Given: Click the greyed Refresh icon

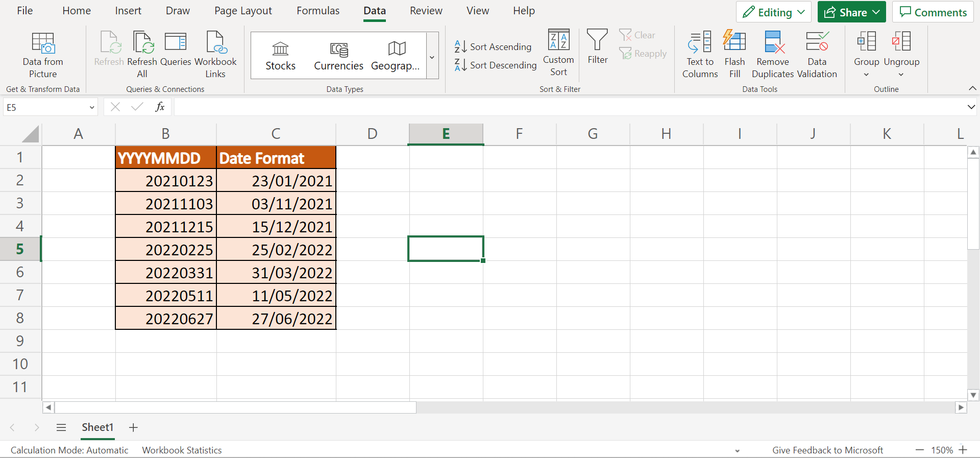Looking at the screenshot, I should [110, 42].
